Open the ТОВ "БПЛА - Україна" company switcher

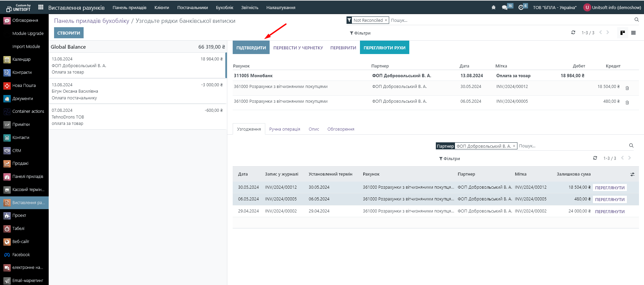point(554,7)
